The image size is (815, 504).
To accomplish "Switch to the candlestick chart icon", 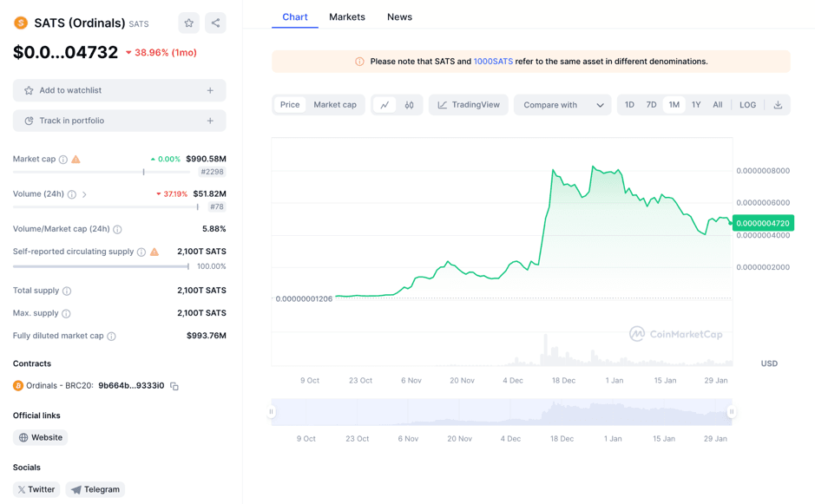I will (409, 105).
